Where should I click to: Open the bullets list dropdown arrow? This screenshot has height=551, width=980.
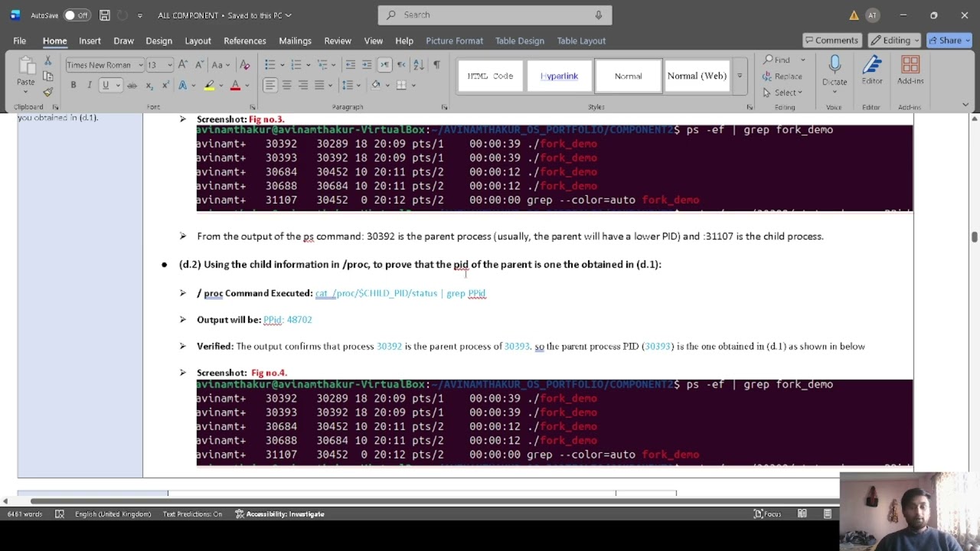283,65
